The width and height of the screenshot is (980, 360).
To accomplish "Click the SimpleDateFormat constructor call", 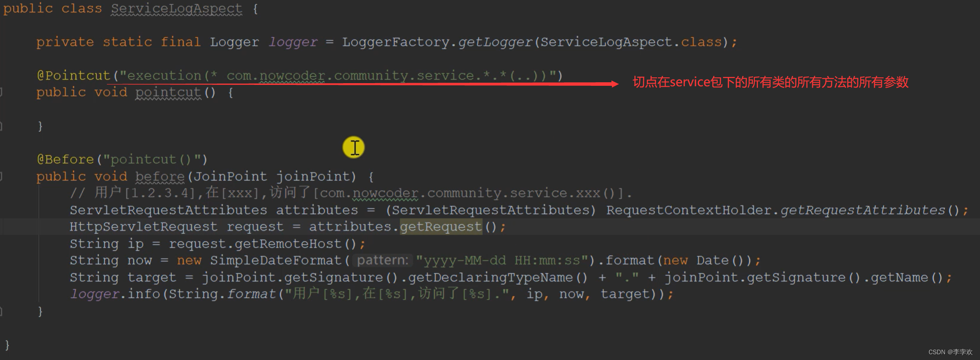I will 276,260.
